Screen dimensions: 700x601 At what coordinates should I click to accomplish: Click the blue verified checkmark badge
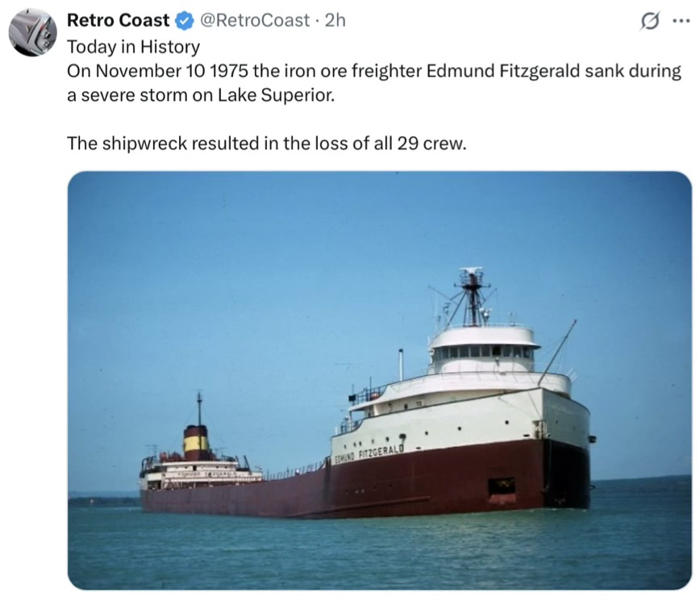point(183,20)
